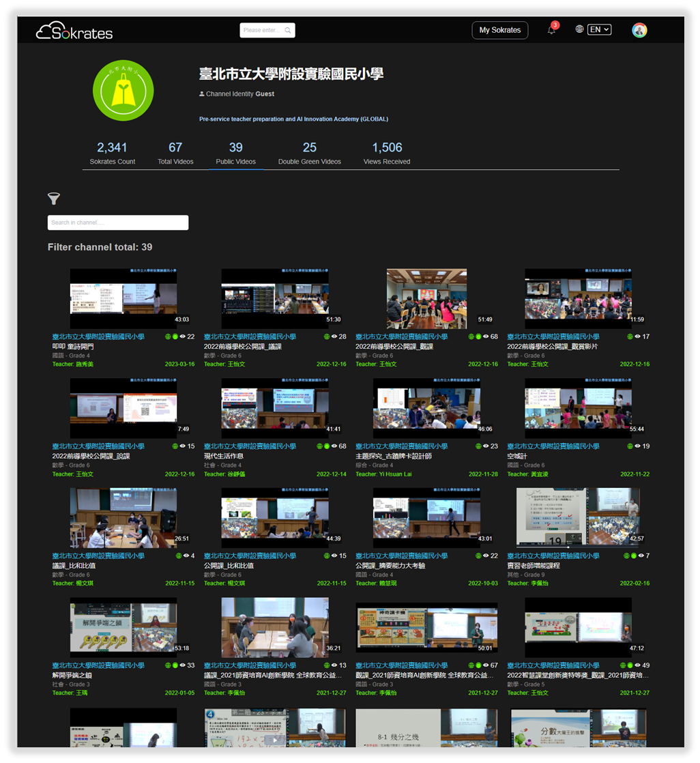Screen dimensions: 700x763
Task: Click the green globe icon on 空城計 row
Action: 630,446
